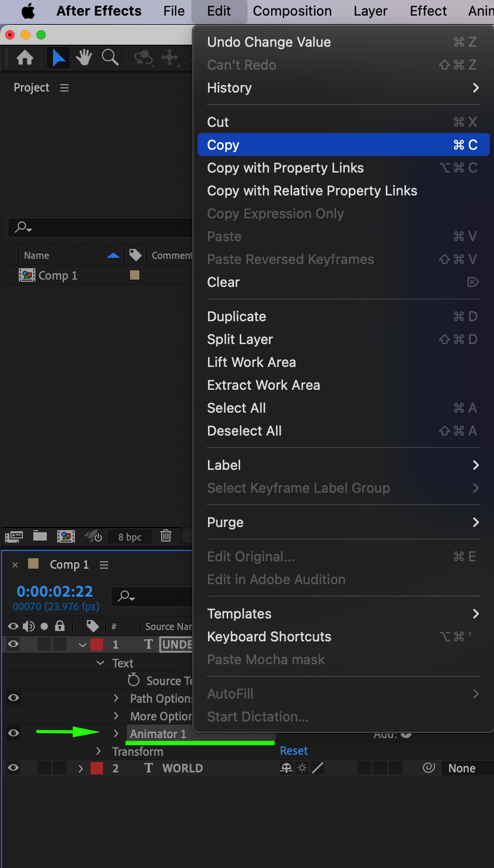Click the Interpret Footage icon

(14, 536)
